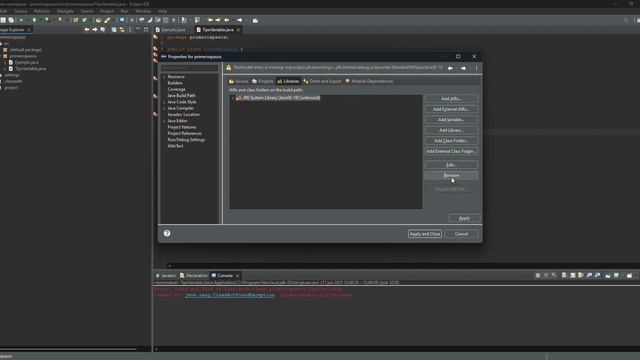Open the Help menu in Eclipse

pos(162,11)
